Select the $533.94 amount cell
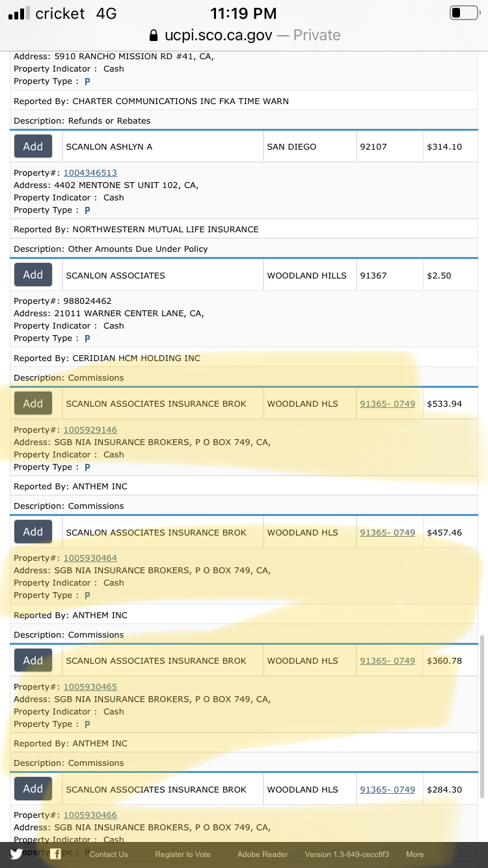Viewport: 488px width, 868px height. coord(450,403)
